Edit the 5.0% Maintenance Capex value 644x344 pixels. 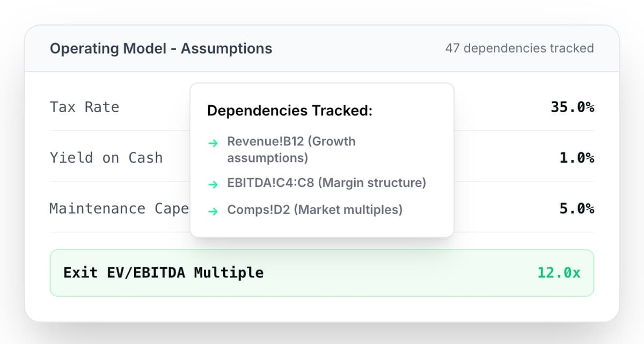(x=576, y=208)
